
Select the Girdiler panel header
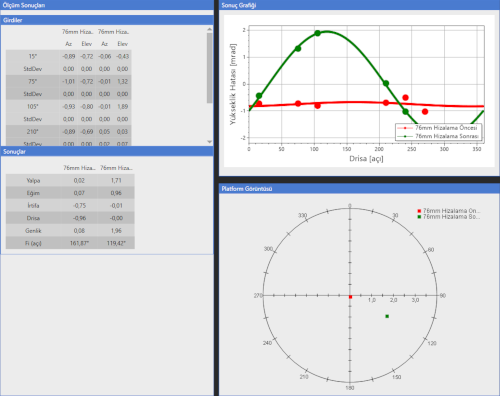[107, 20]
